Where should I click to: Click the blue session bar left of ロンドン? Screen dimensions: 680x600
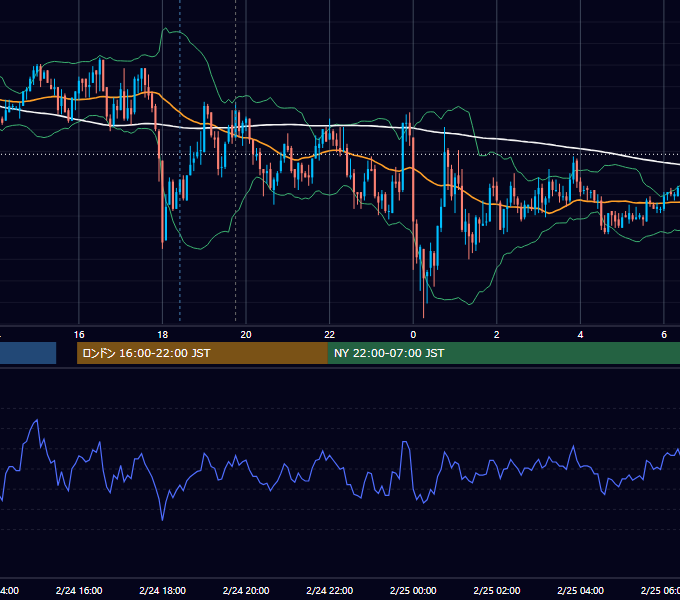point(28,353)
